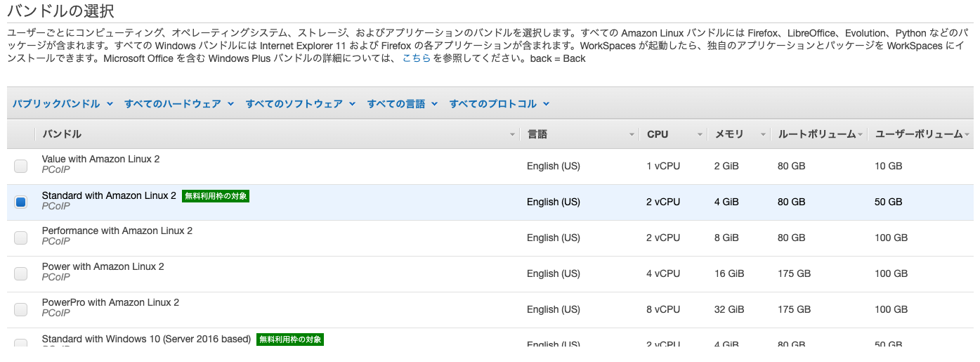Open the すべてのプロトコル filter dropdown

[499, 103]
